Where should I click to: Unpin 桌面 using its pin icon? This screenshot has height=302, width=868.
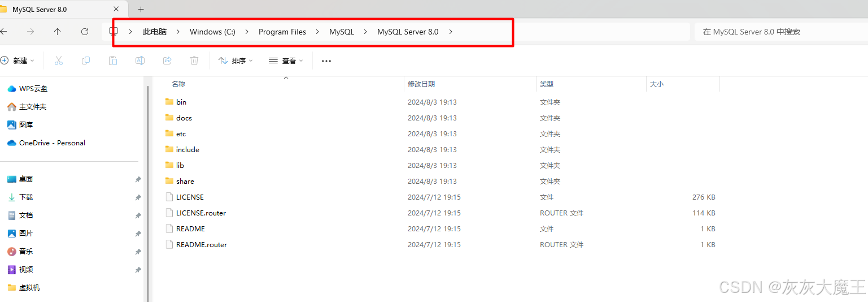pyautogui.click(x=138, y=179)
